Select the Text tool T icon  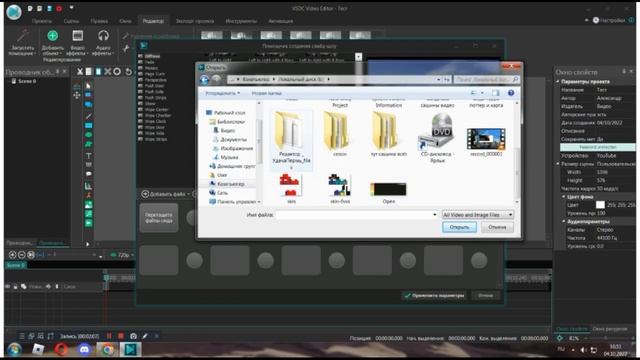pyautogui.click(x=88, y=156)
